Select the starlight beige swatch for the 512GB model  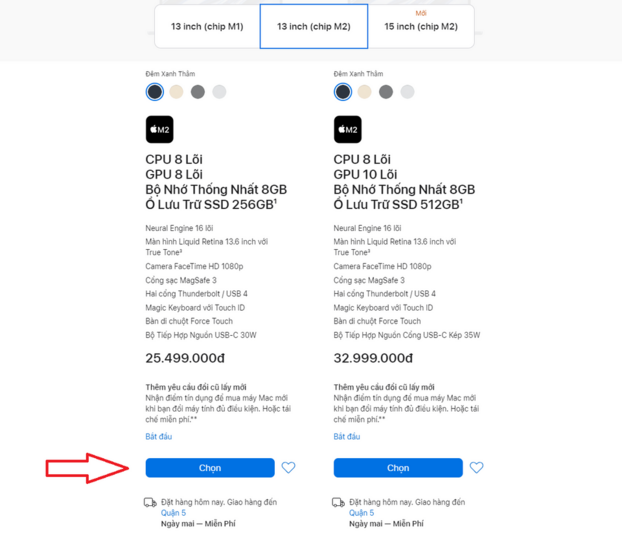click(x=364, y=92)
